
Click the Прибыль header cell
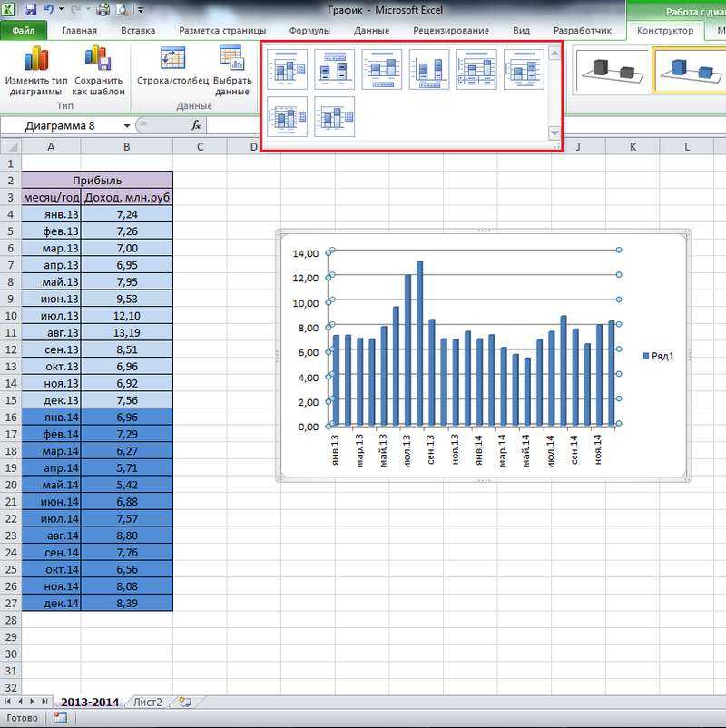tap(97, 180)
